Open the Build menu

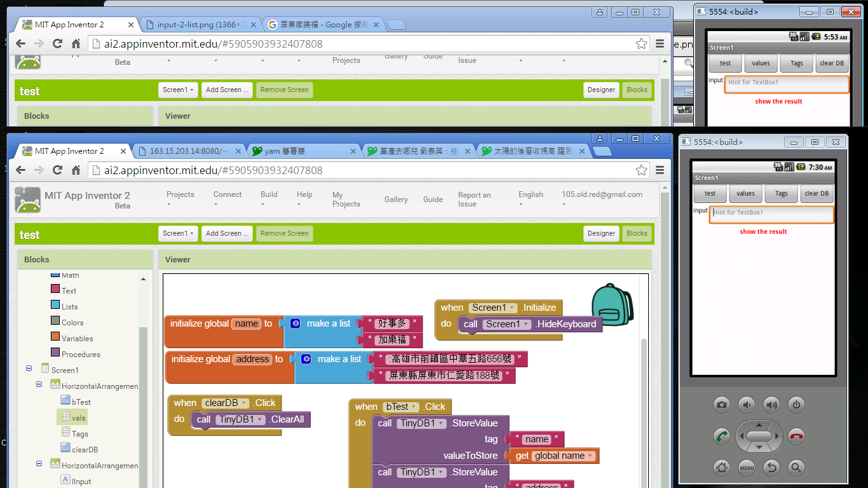269,199
